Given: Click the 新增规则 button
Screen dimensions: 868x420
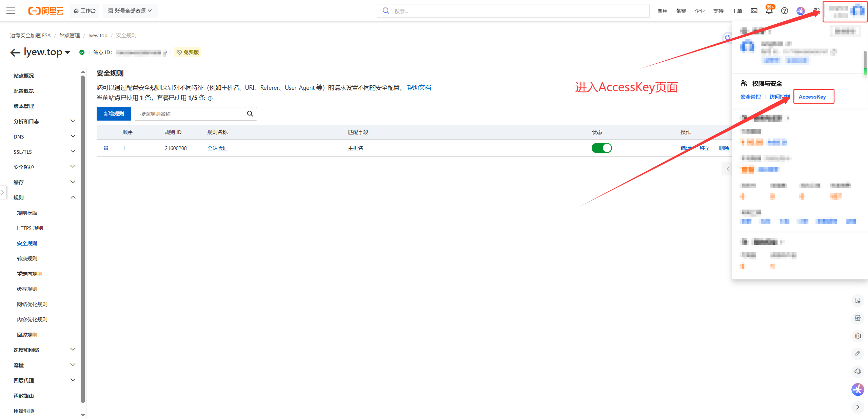Looking at the screenshot, I should (x=114, y=114).
